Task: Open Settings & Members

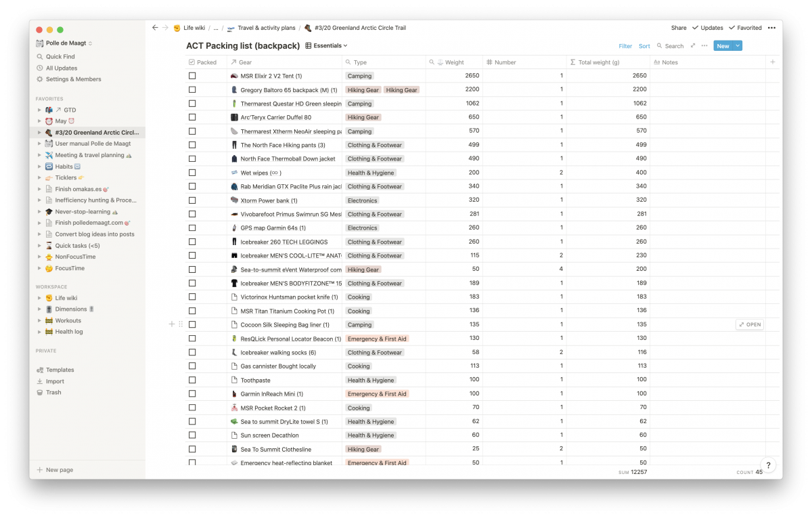Action: [73, 79]
